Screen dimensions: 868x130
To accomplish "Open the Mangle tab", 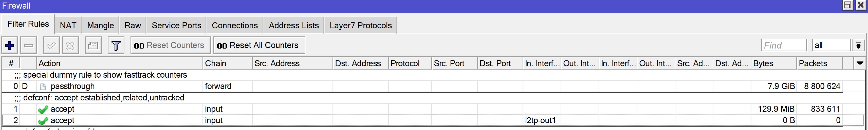I will point(100,26).
